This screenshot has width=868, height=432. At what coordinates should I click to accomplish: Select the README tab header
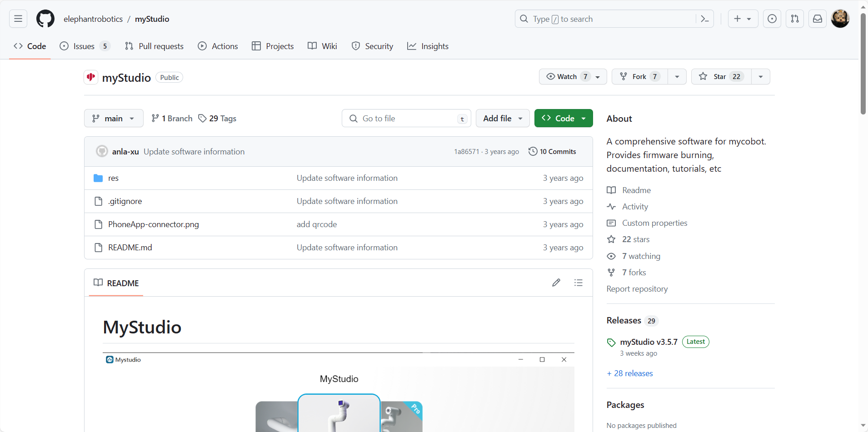click(x=116, y=283)
